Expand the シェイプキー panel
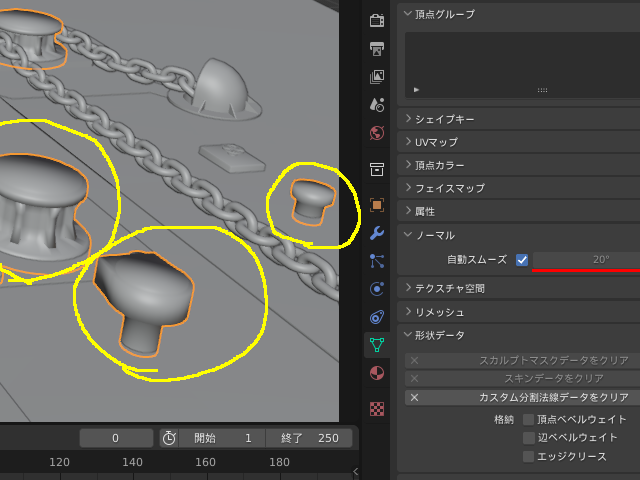Image resolution: width=640 pixels, height=480 pixels. [x=518, y=119]
